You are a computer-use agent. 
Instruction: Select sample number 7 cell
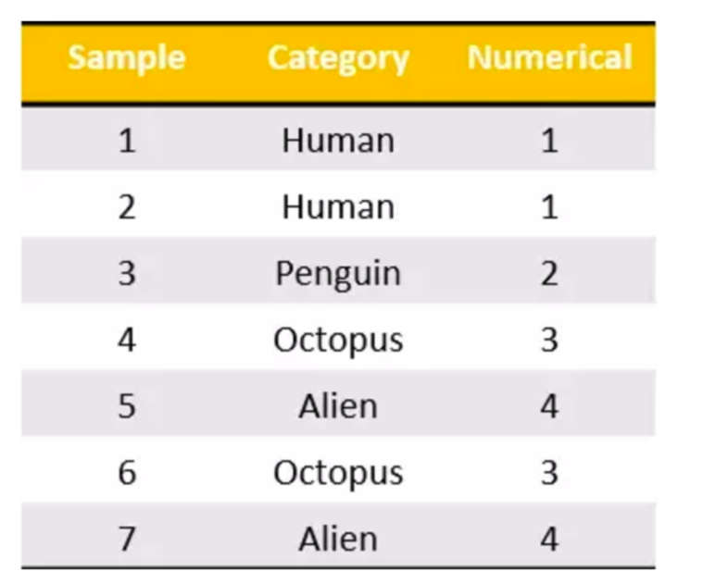[x=127, y=539]
